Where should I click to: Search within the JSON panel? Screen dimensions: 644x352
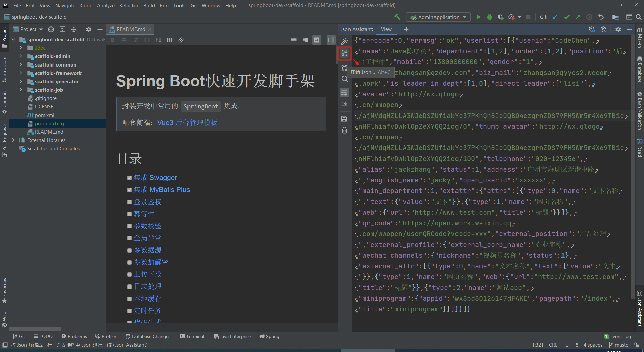[344, 79]
